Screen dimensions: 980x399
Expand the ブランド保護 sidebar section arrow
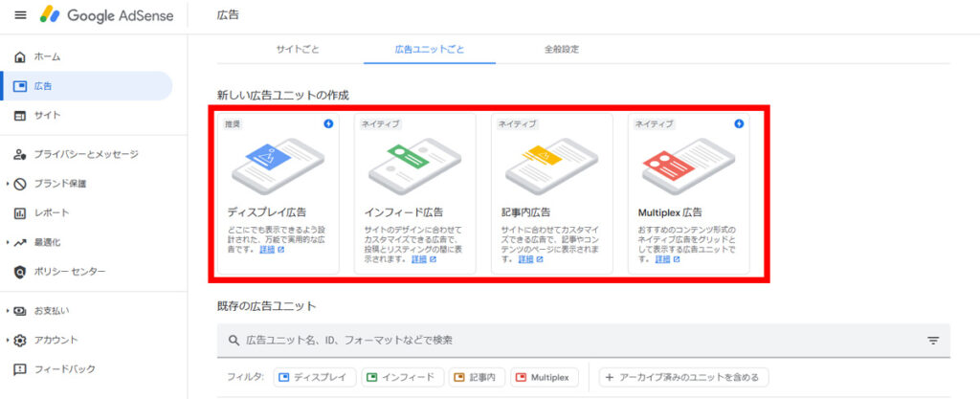tap(7, 184)
